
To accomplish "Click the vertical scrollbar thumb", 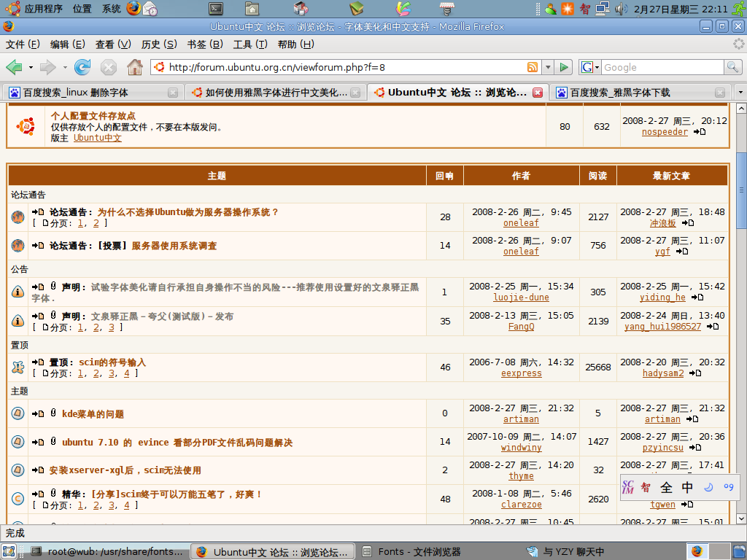I will (x=741, y=190).
